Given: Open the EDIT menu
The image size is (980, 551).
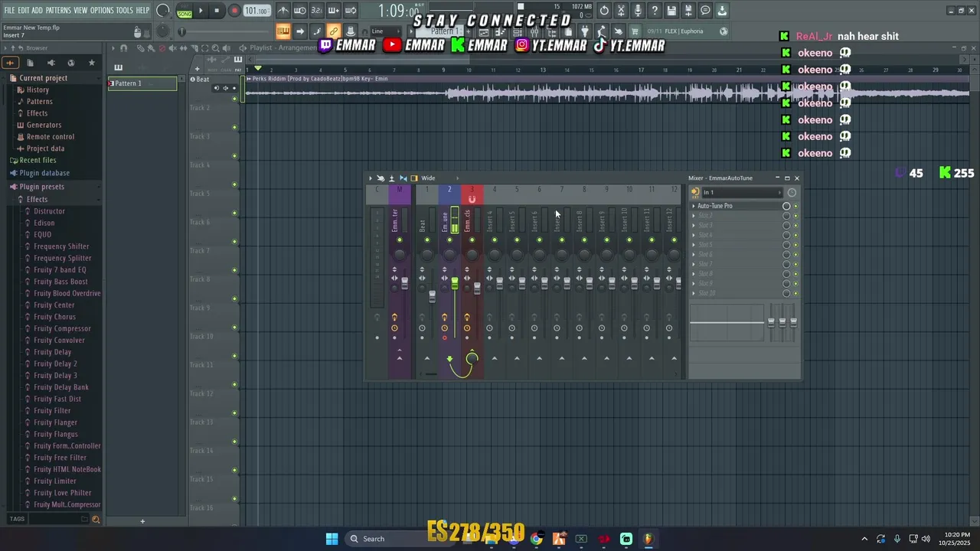Looking at the screenshot, I should tap(24, 10).
